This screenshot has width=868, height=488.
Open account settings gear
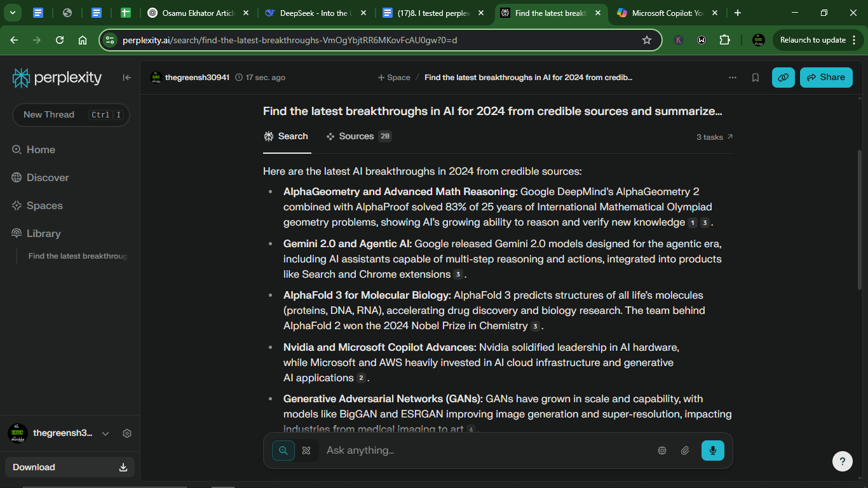click(127, 433)
